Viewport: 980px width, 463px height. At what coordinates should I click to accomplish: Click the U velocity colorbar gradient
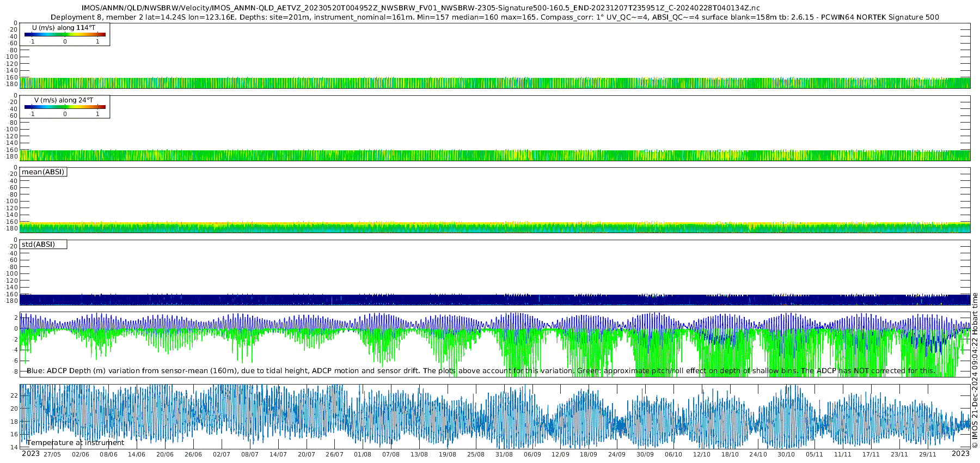(65, 35)
